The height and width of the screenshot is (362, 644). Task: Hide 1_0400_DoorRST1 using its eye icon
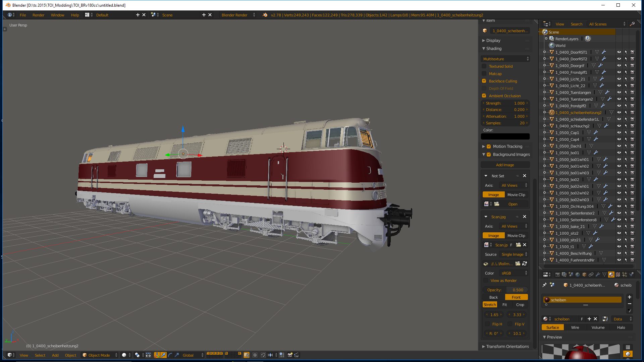pyautogui.click(x=619, y=52)
